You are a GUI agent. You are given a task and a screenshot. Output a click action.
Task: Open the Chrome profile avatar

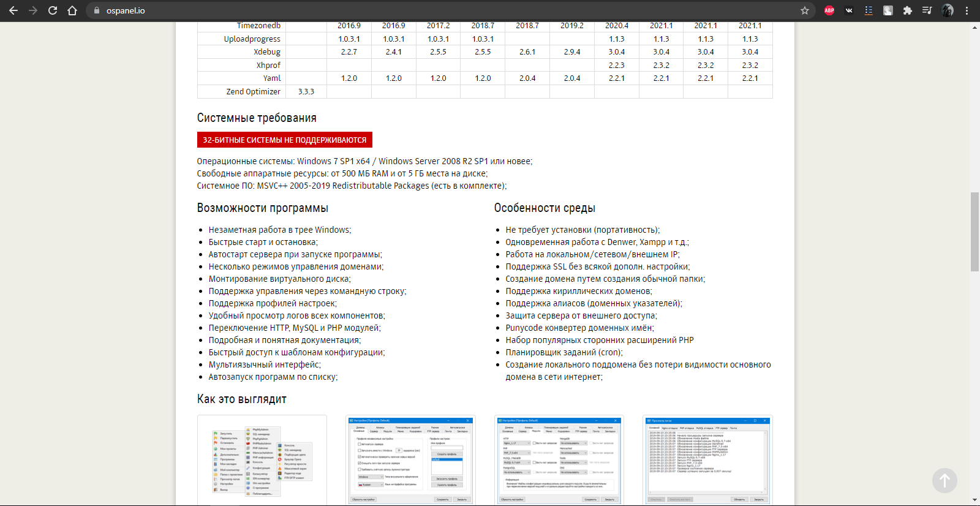pos(948,10)
